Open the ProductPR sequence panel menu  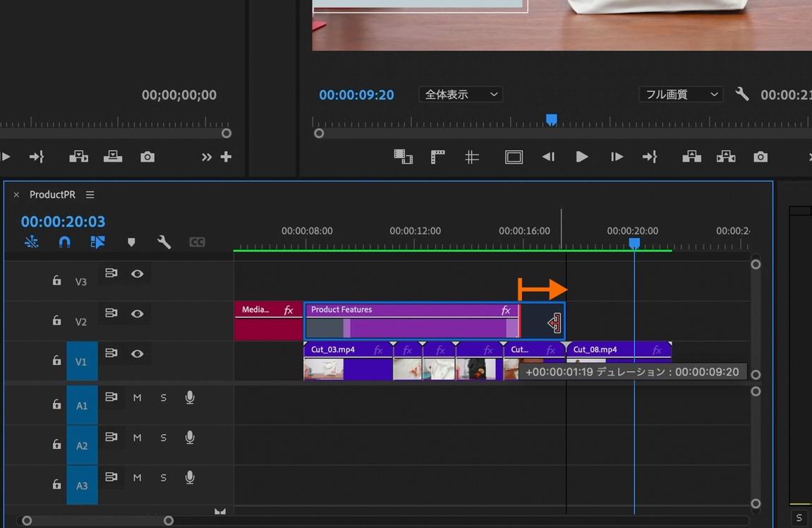click(90, 194)
